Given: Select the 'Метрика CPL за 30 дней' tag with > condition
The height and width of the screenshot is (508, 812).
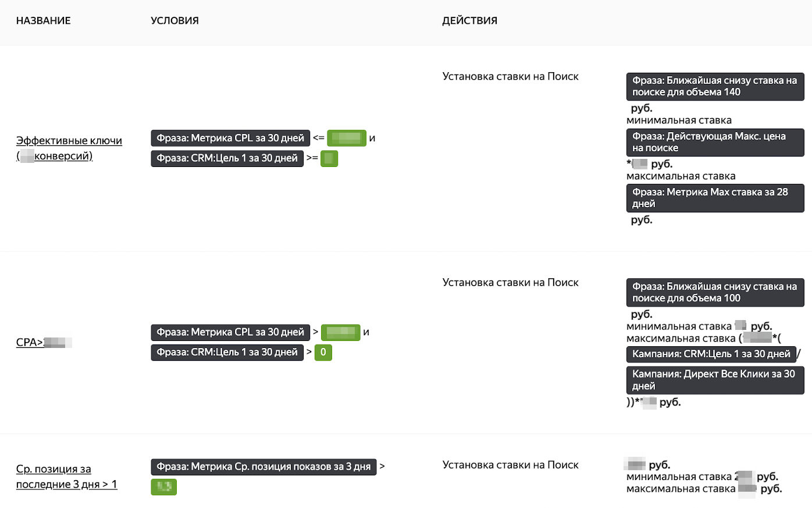Looking at the screenshot, I should coord(230,332).
